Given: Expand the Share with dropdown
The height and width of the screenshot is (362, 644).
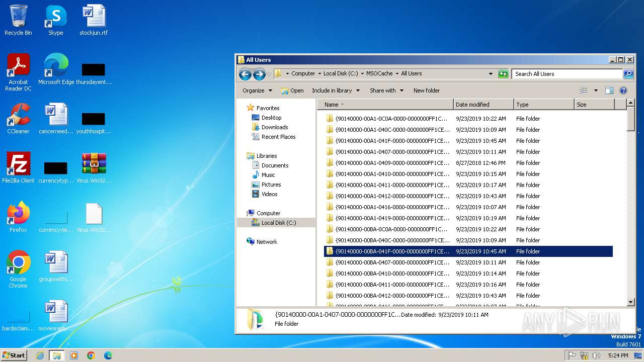Looking at the screenshot, I should pos(386,90).
